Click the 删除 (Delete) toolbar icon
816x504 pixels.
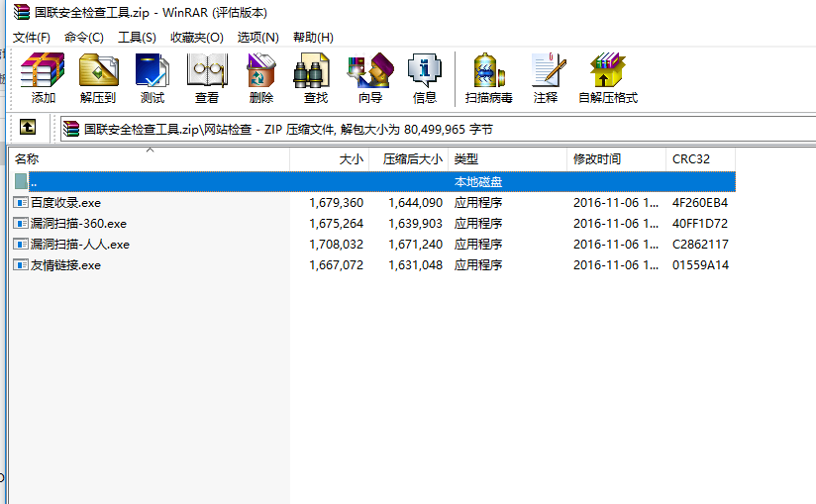[x=261, y=69]
